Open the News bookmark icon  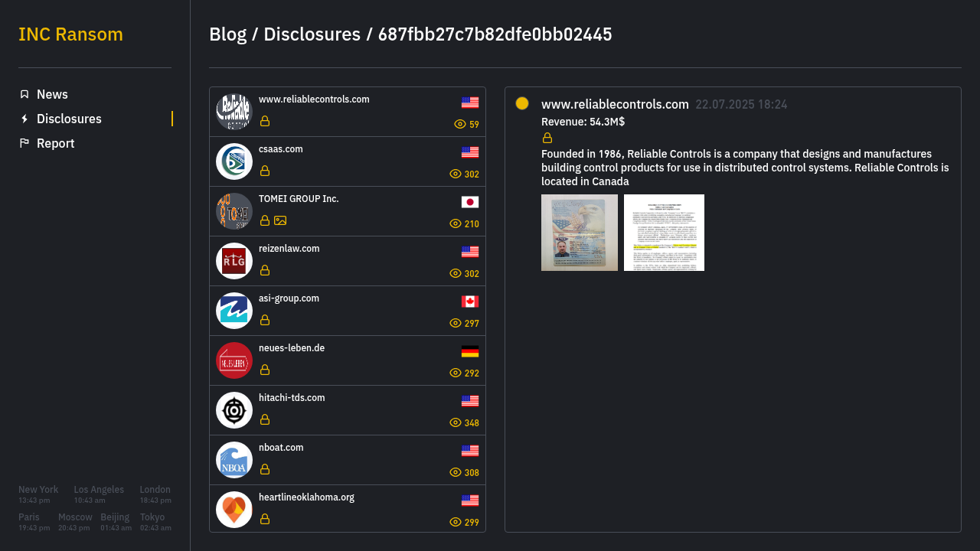click(24, 94)
